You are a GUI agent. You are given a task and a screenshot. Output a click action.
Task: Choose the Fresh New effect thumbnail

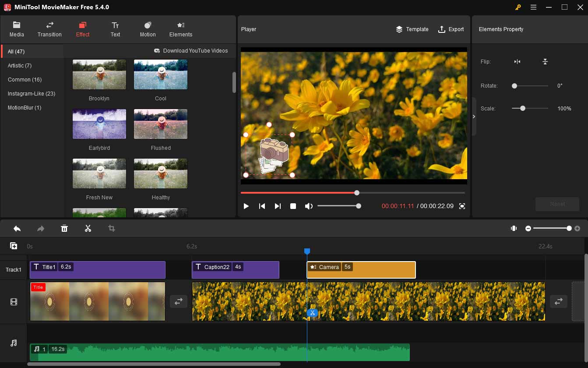pyautogui.click(x=99, y=173)
